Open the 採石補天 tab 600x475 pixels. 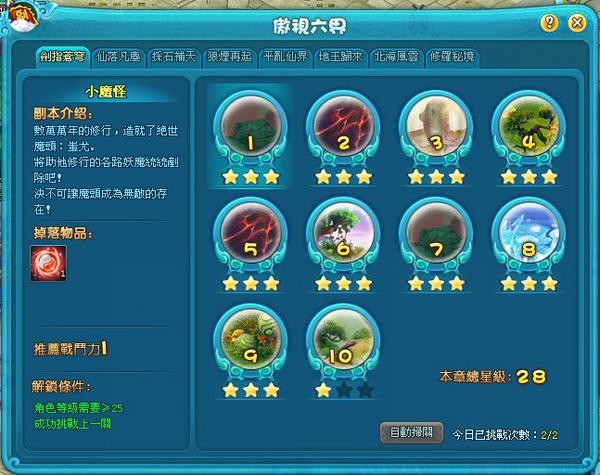coord(174,57)
